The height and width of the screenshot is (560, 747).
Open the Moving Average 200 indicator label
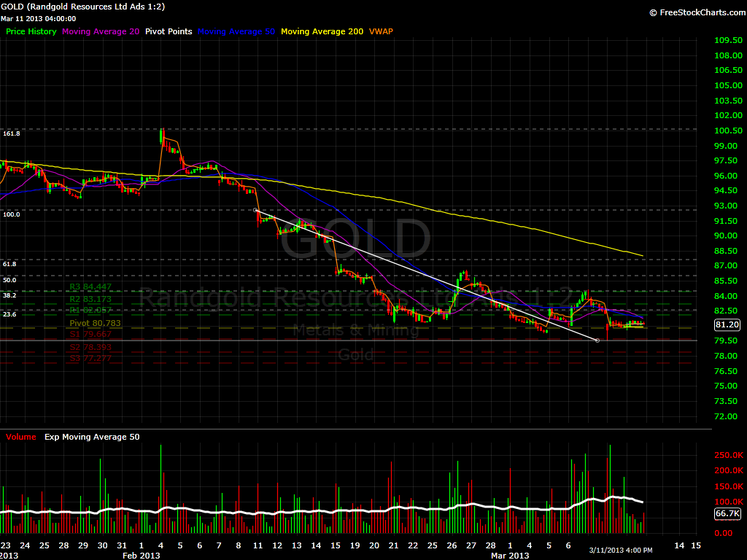pyautogui.click(x=322, y=31)
